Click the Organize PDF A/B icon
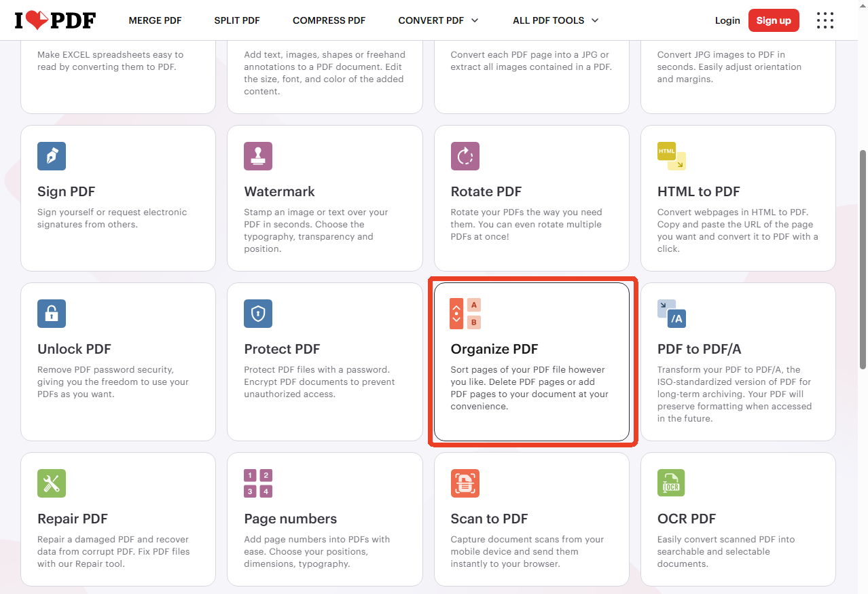 pyautogui.click(x=465, y=314)
